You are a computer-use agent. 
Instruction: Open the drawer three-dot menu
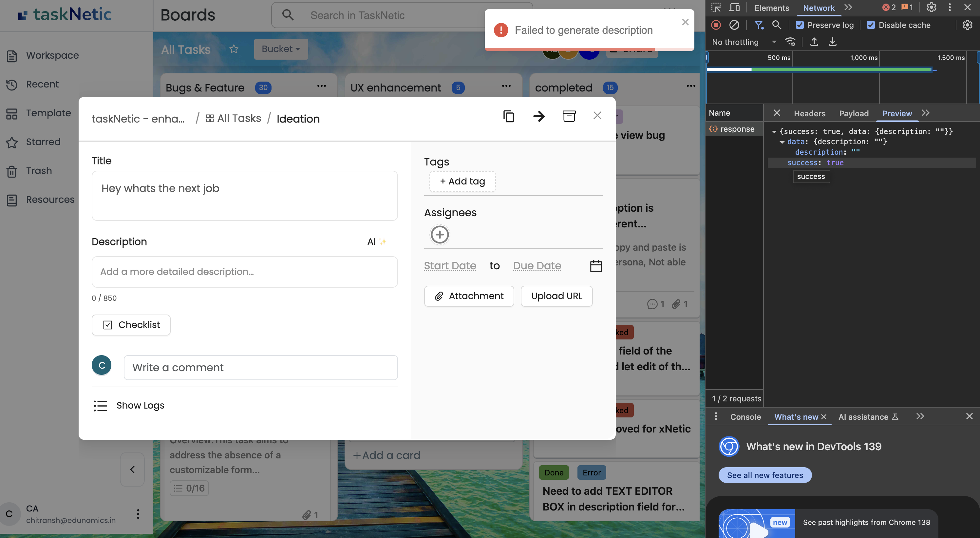click(x=716, y=416)
